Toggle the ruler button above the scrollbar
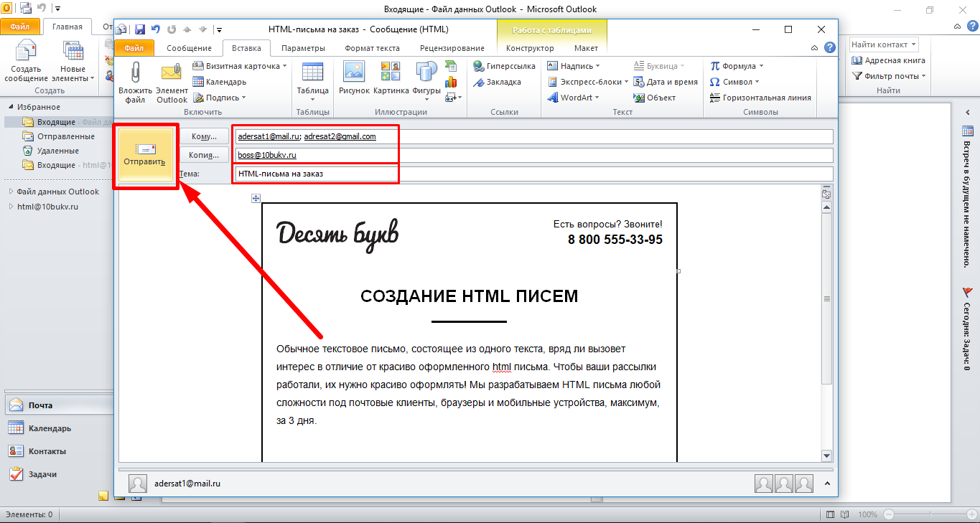980x523 pixels. click(x=826, y=194)
